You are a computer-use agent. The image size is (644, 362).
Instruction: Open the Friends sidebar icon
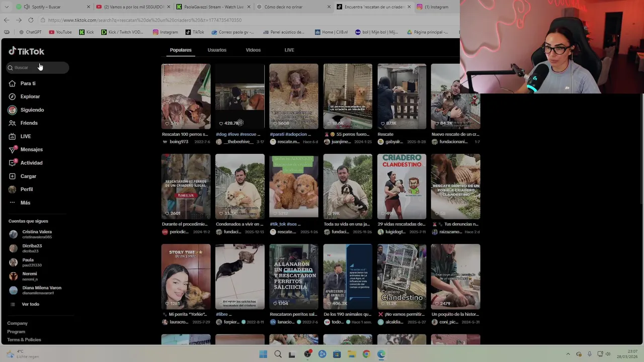[x=12, y=123]
